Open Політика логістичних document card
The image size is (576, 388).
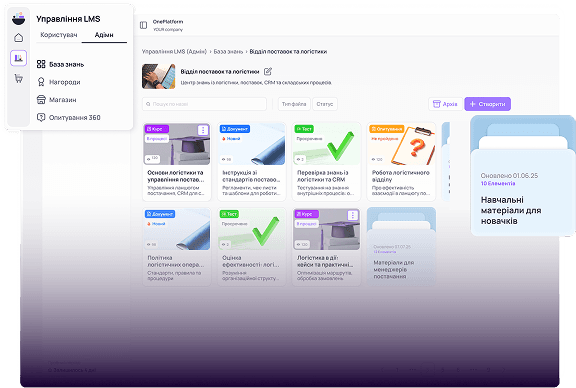coord(177,247)
